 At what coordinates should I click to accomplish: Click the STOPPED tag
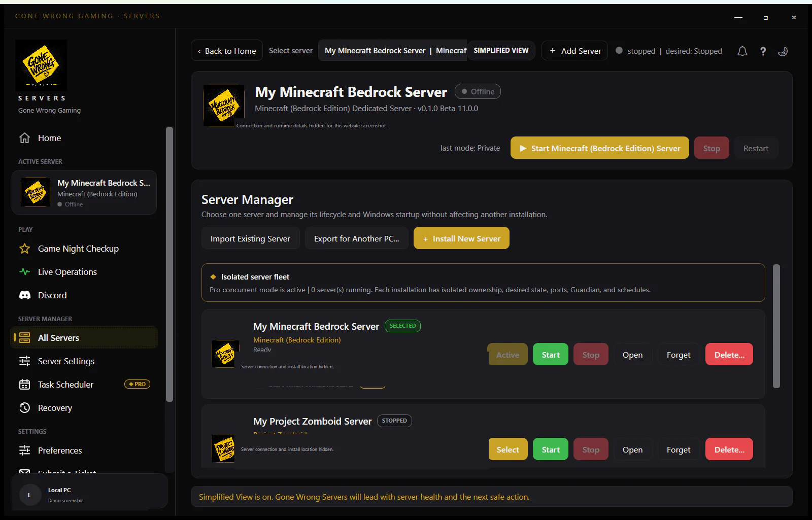click(x=394, y=421)
